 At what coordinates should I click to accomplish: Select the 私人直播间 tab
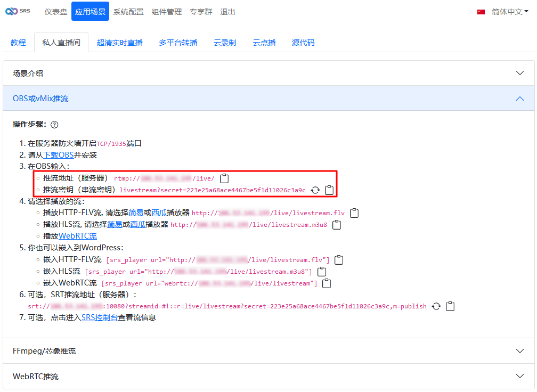(61, 43)
